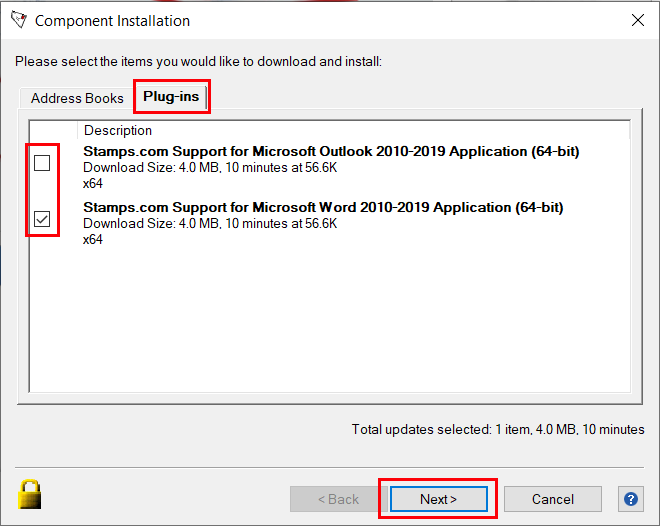660x526 pixels.
Task: Click the yellow padlock security icon
Action: (x=30, y=494)
